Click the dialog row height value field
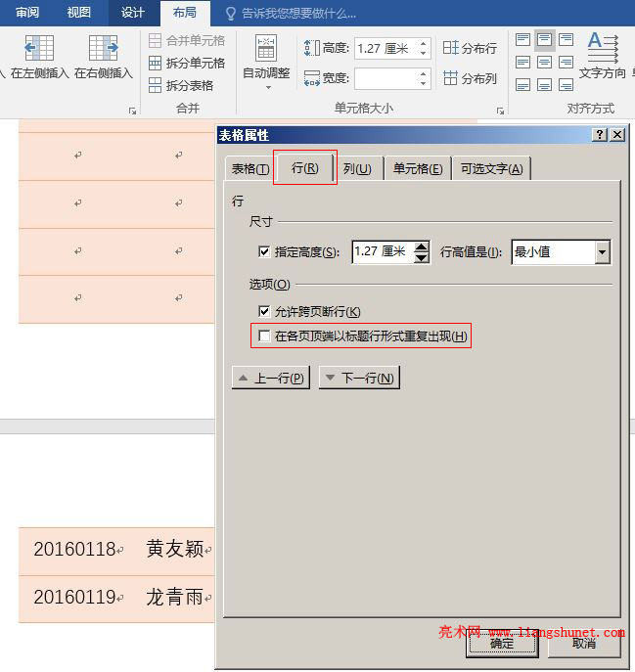635x672 pixels. (x=383, y=251)
